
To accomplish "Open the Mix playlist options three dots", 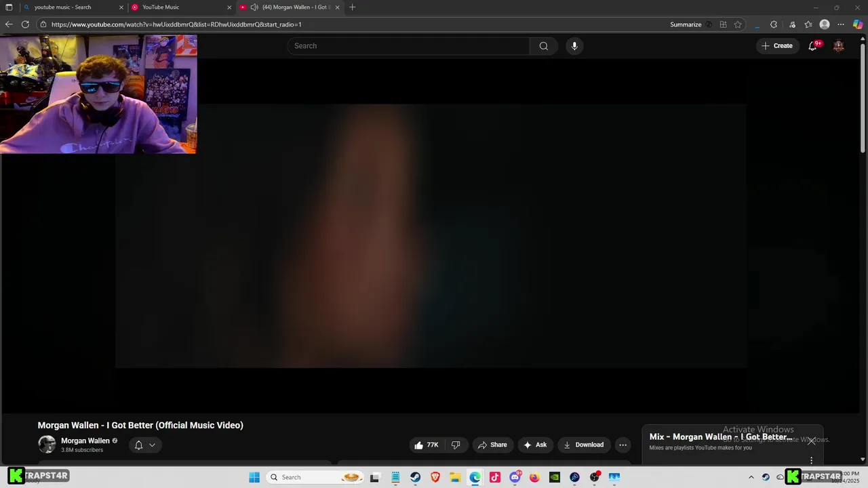I will click(x=811, y=461).
